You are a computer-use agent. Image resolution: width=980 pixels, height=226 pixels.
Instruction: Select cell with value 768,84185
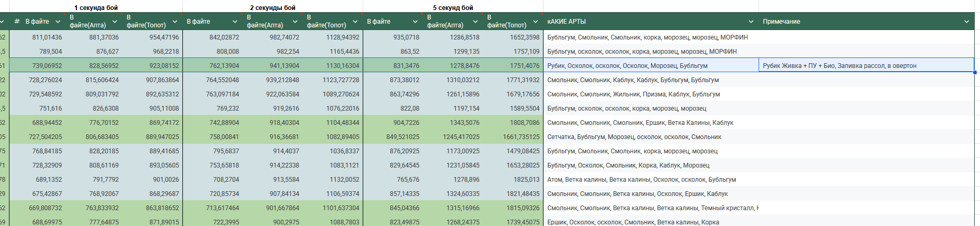point(37,151)
